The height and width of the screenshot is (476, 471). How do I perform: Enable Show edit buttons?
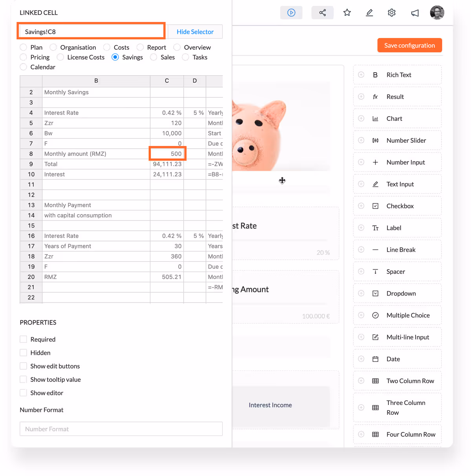[x=23, y=366]
